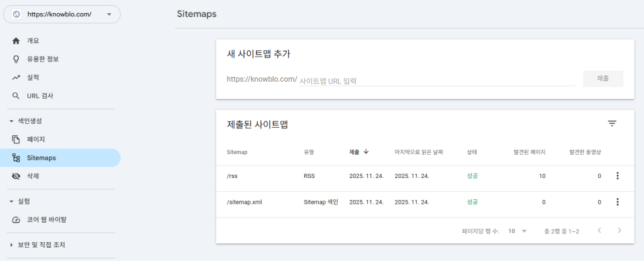Screen dimensions: 644x261
Task: Select the Sitemaps menu item in sidebar
Action: 42,158
